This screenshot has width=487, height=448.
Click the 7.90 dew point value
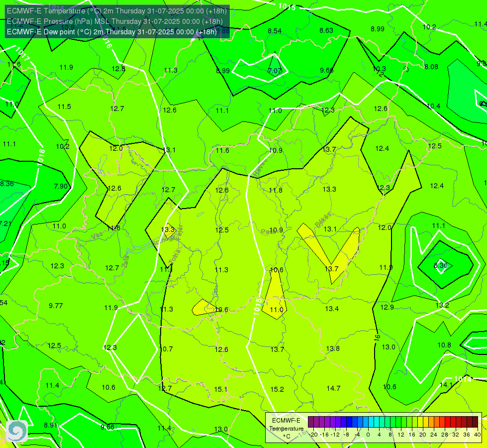click(61, 186)
